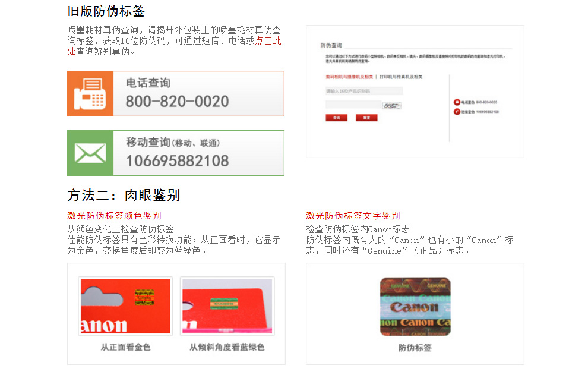Click the orange fax machine icon

coord(90,94)
